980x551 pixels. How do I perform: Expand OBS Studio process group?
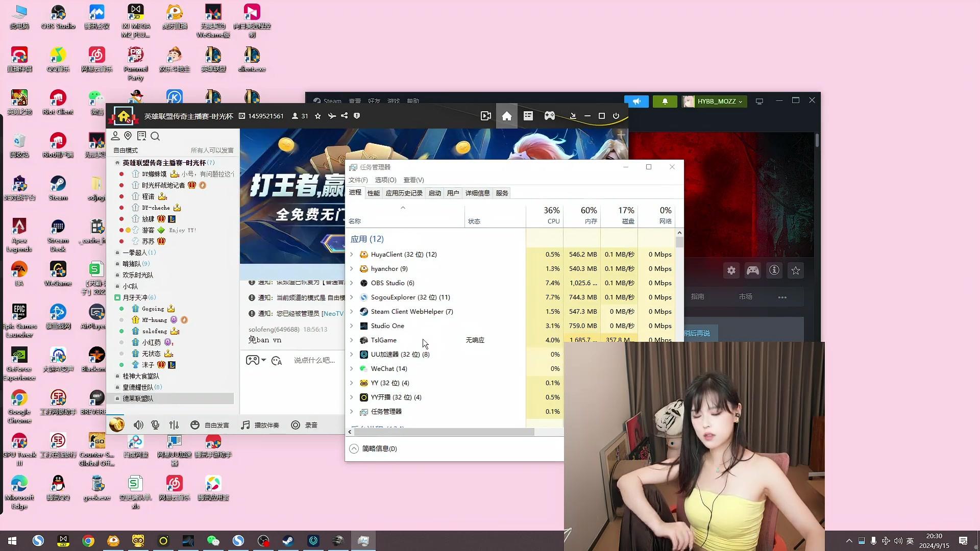click(351, 283)
